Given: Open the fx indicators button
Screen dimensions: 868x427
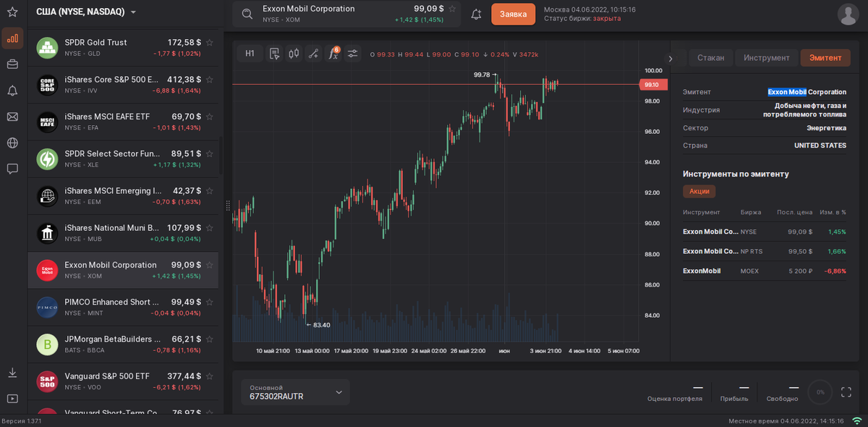Looking at the screenshot, I should pos(333,53).
